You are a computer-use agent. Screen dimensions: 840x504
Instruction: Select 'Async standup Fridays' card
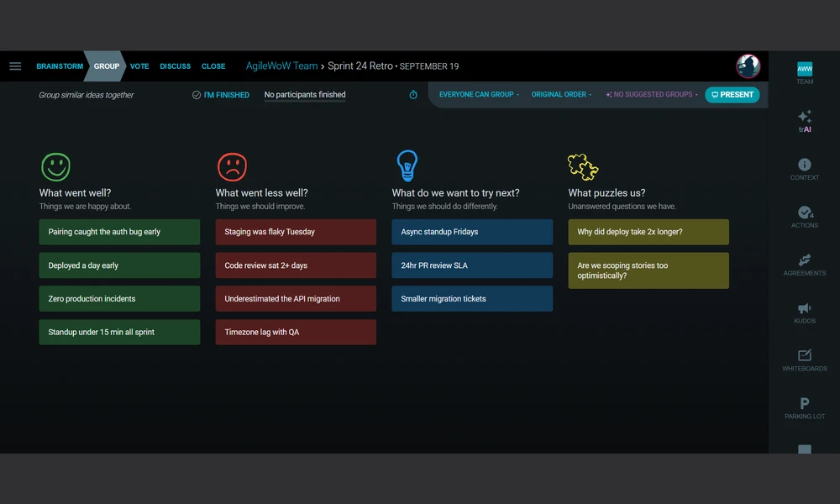pyautogui.click(x=472, y=232)
